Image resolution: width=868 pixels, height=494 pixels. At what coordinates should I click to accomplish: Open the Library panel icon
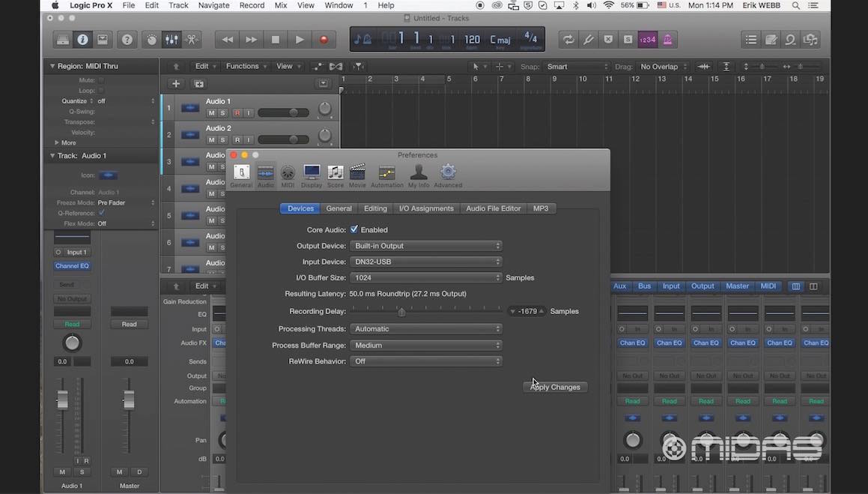click(63, 39)
